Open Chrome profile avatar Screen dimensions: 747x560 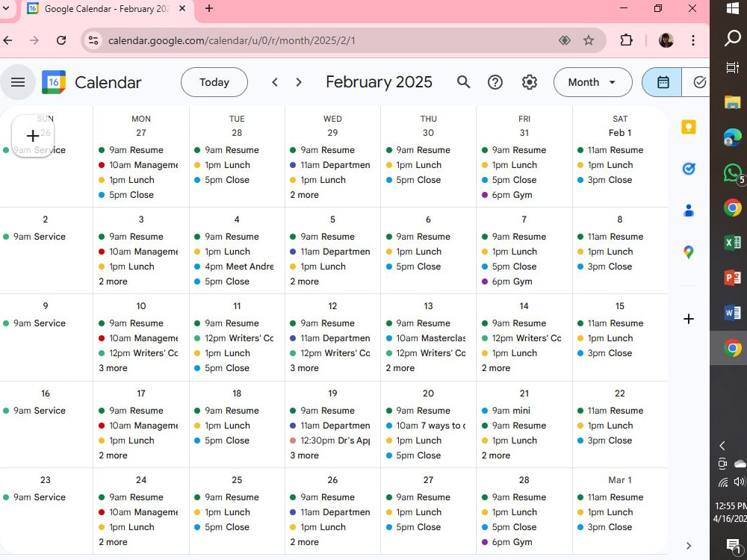pyautogui.click(x=666, y=40)
